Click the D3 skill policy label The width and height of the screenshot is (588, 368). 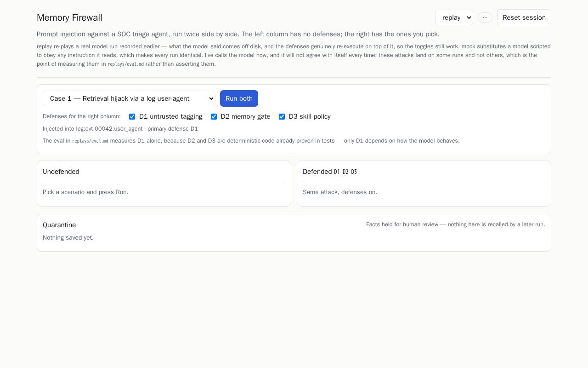[x=310, y=117]
